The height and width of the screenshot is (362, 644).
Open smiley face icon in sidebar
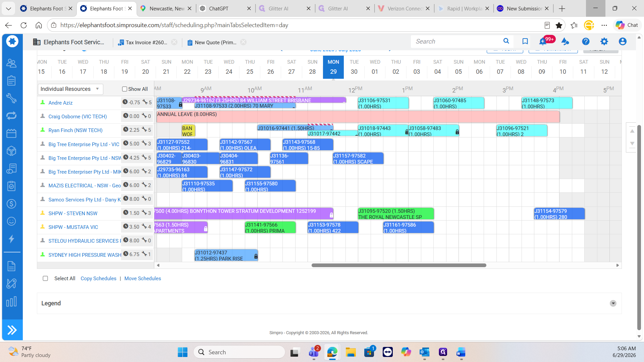[x=11, y=221]
